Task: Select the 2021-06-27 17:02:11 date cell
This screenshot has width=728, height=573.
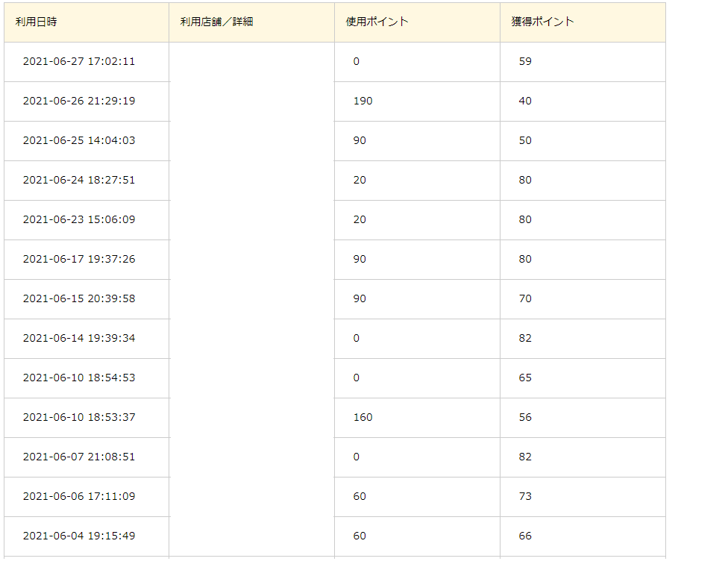Action: coord(79,61)
